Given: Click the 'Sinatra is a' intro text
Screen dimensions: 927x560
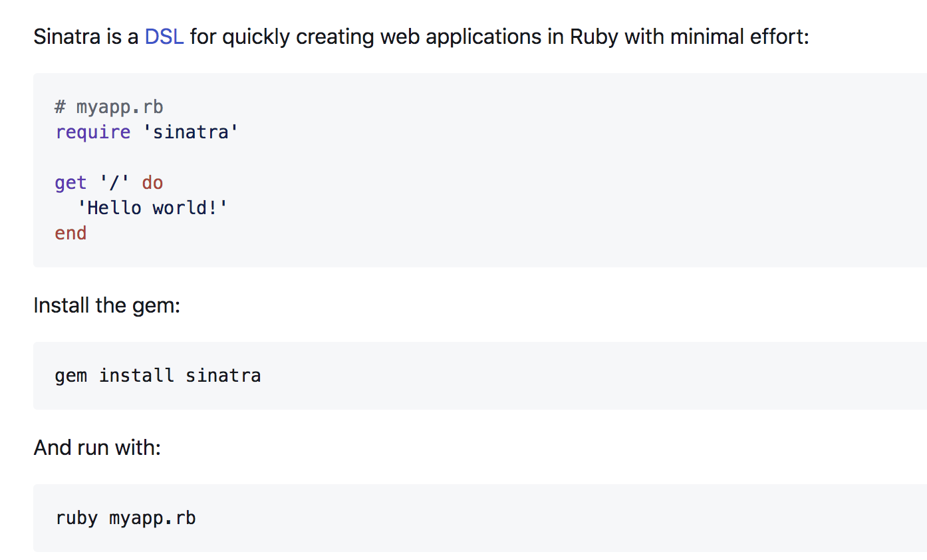Looking at the screenshot, I should coord(86,37).
